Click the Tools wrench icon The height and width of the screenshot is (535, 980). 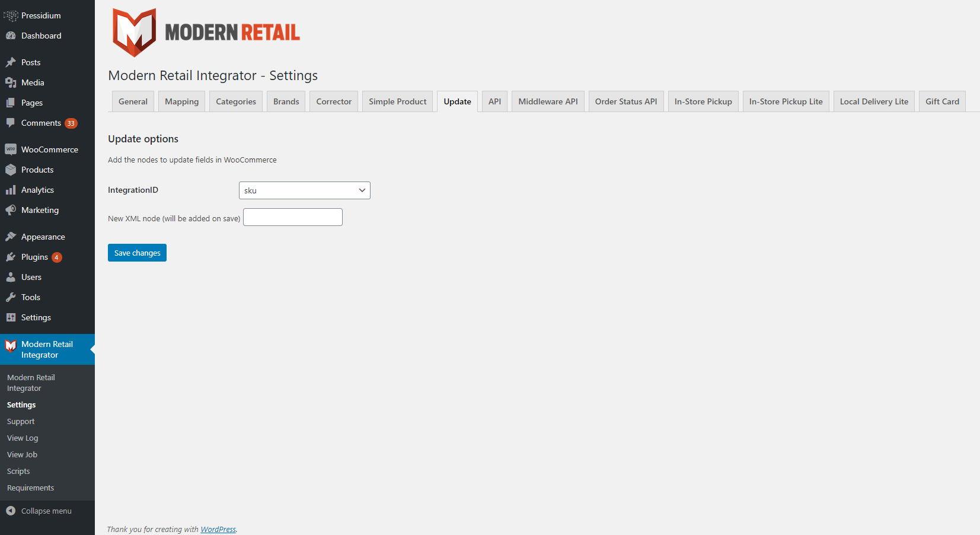point(11,297)
